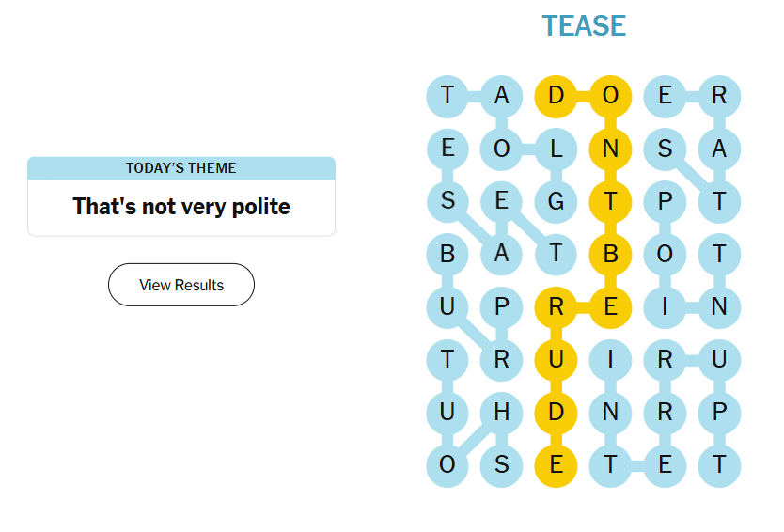Click the yellow D beside the yellow O
The image size is (784, 532).
[x=556, y=96]
